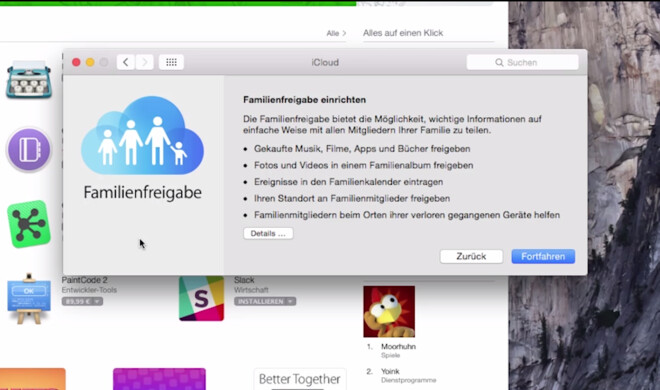Click the Fortfahren button
This screenshot has width=660, height=390.
543,256
